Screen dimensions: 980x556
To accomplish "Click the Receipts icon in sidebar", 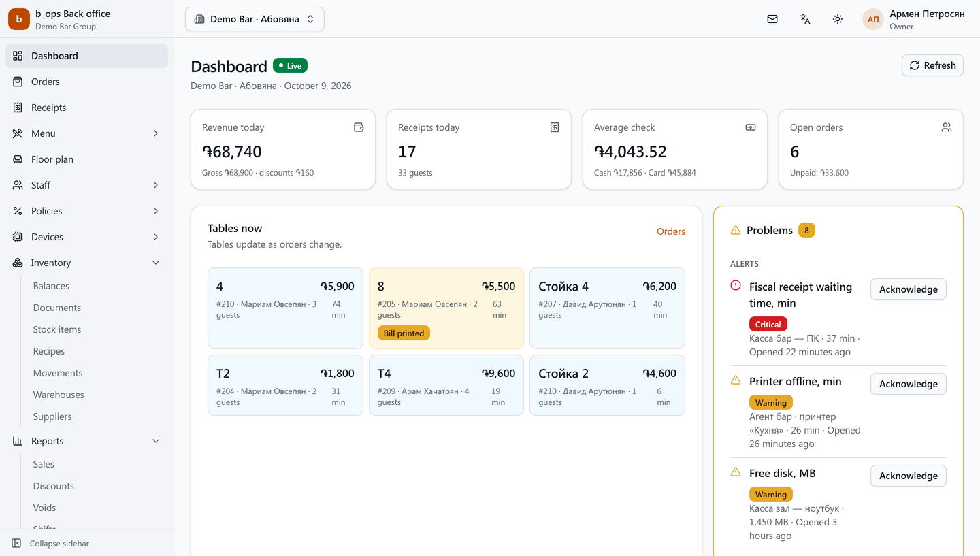I will click(x=18, y=108).
